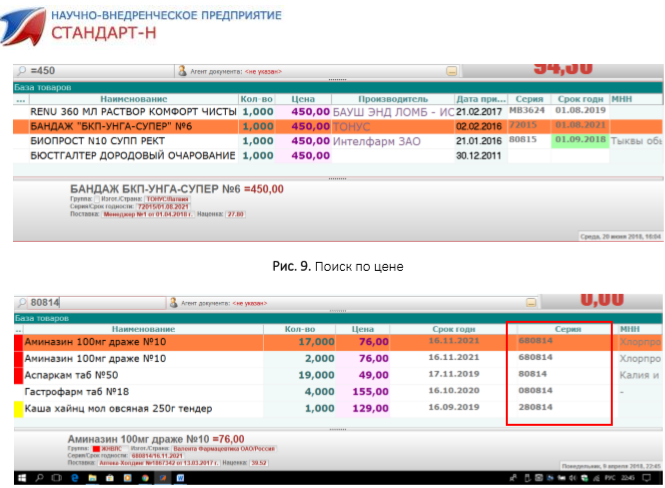The height and width of the screenshot is (488, 665).
Task: Sort by Серия in the 80814 table
Action: coord(568,329)
